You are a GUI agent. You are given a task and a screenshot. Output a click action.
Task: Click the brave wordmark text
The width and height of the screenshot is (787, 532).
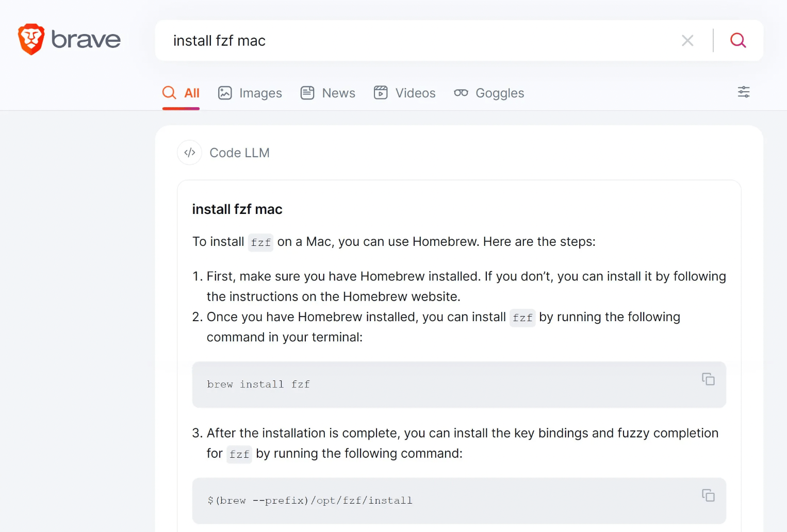86,40
